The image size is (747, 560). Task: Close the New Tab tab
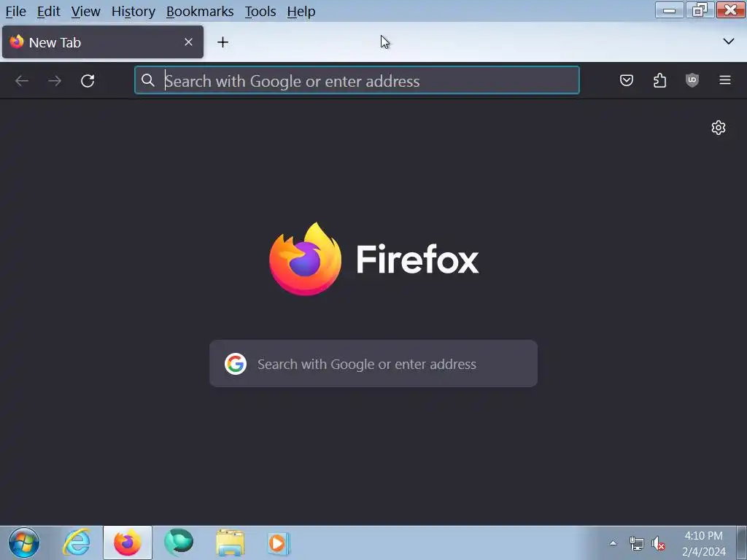click(x=189, y=42)
